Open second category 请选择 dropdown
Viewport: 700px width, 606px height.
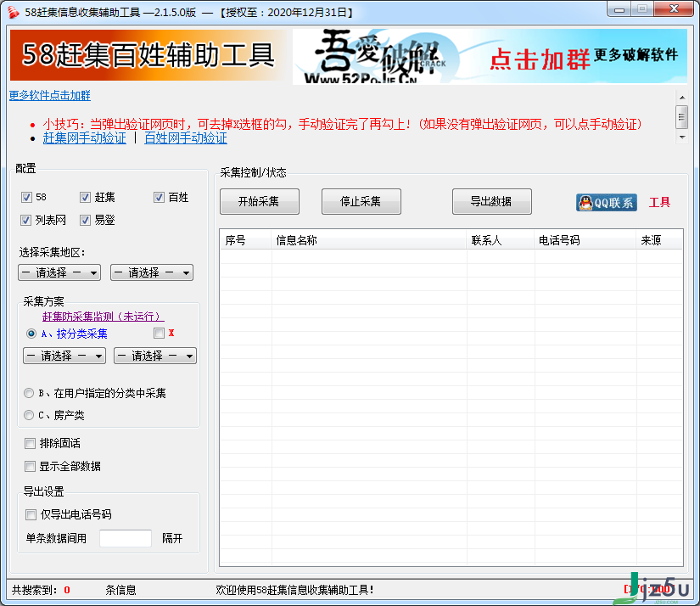[x=155, y=356]
